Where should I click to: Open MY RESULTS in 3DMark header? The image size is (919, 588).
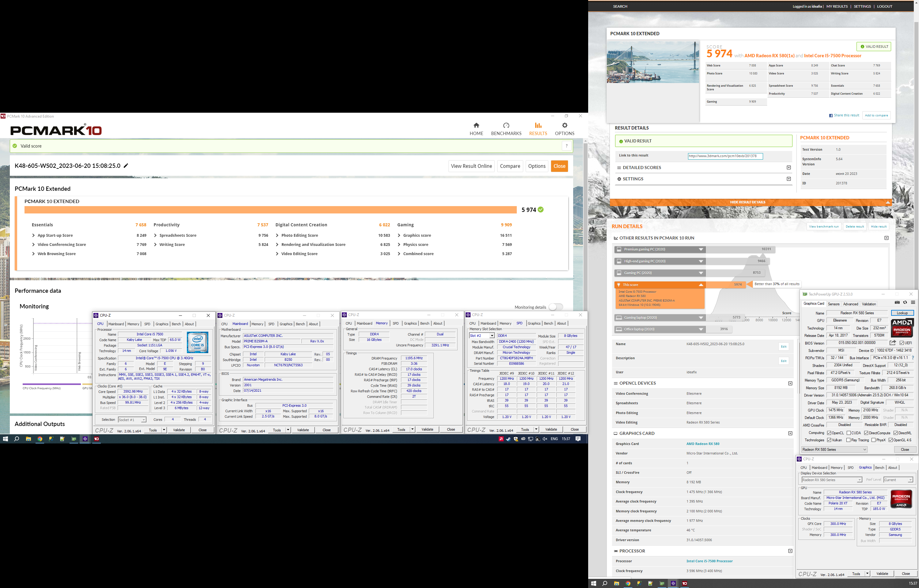point(837,6)
